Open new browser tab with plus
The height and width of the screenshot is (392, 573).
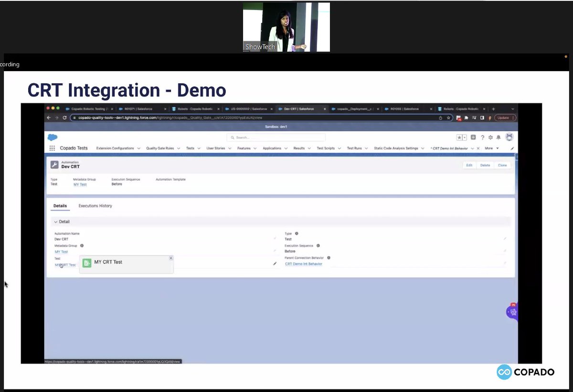(x=493, y=109)
